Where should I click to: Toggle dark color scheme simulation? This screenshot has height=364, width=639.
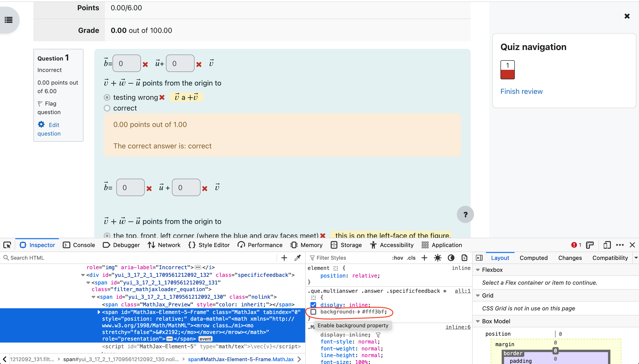(451, 258)
